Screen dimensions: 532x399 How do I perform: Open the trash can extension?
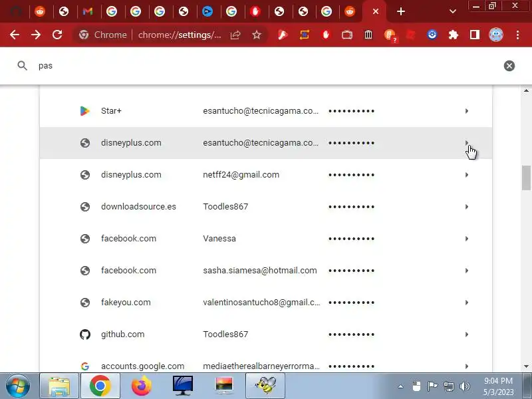[x=368, y=35]
